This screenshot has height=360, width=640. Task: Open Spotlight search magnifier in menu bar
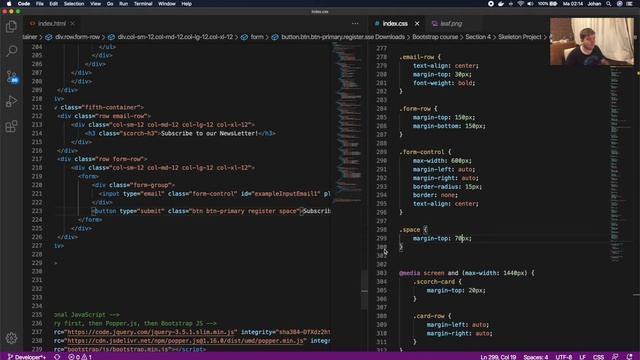click(x=609, y=4)
